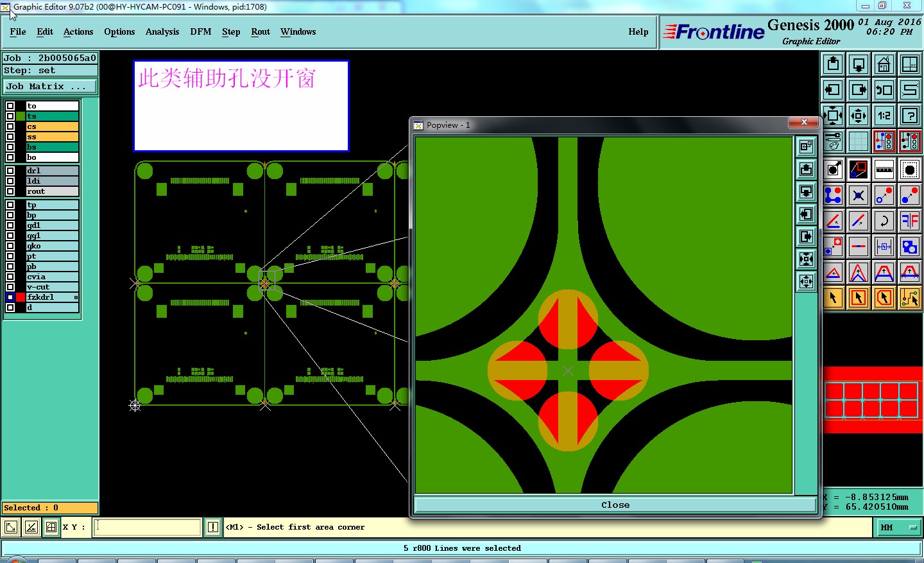This screenshot has width=924, height=563.
Task: Open the Windows menu
Action: [x=298, y=31]
